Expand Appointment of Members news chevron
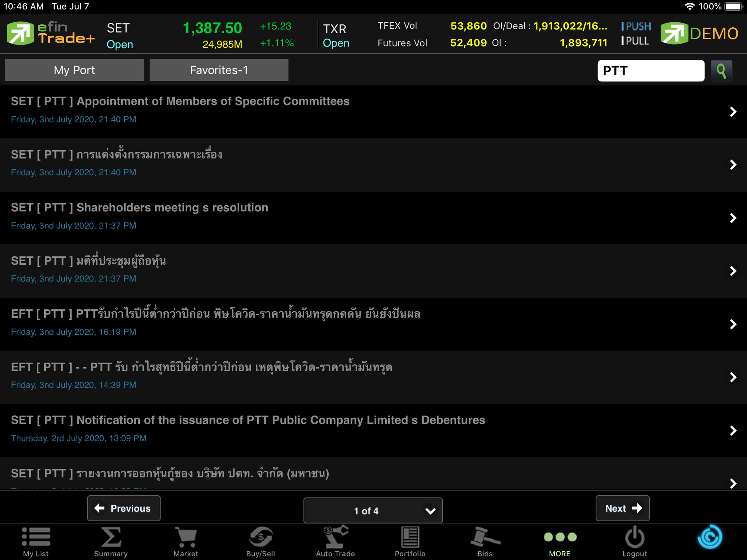The width and height of the screenshot is (747, 560). pyautogui.click(x=733, y=112)
